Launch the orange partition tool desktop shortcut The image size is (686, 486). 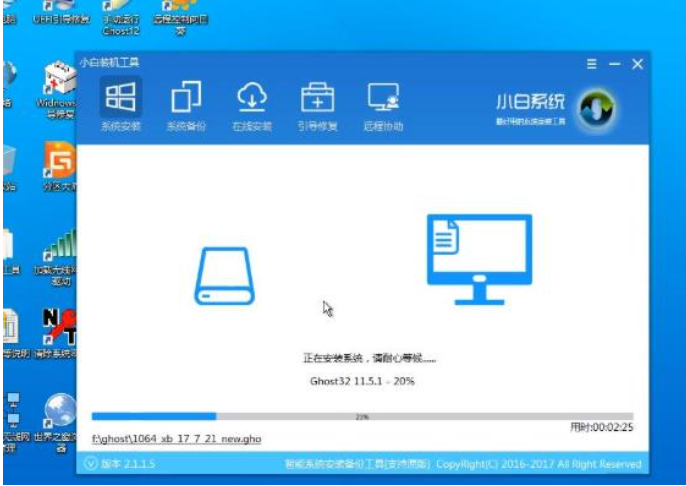59,163
